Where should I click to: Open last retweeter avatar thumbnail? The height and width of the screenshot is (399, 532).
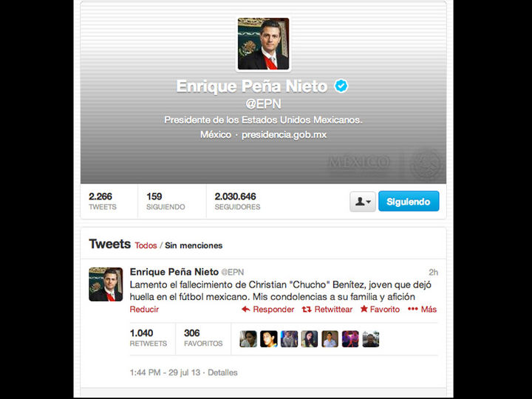371,339
